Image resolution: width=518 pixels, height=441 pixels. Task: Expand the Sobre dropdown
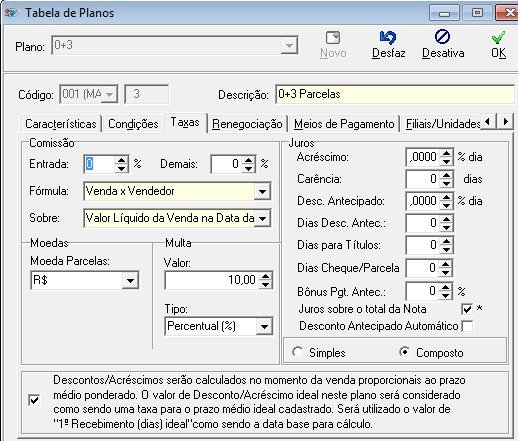pos(262,218)
